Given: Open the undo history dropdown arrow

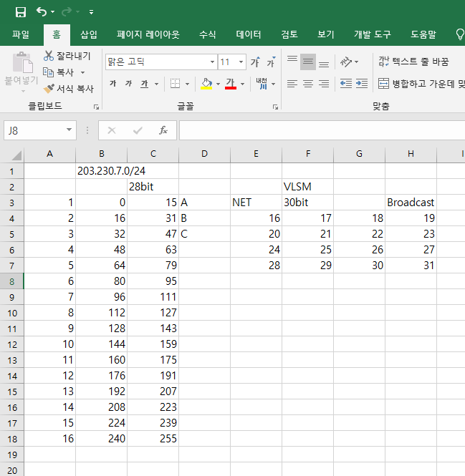Looking at the screenshot, I should (x=52, y=12).
